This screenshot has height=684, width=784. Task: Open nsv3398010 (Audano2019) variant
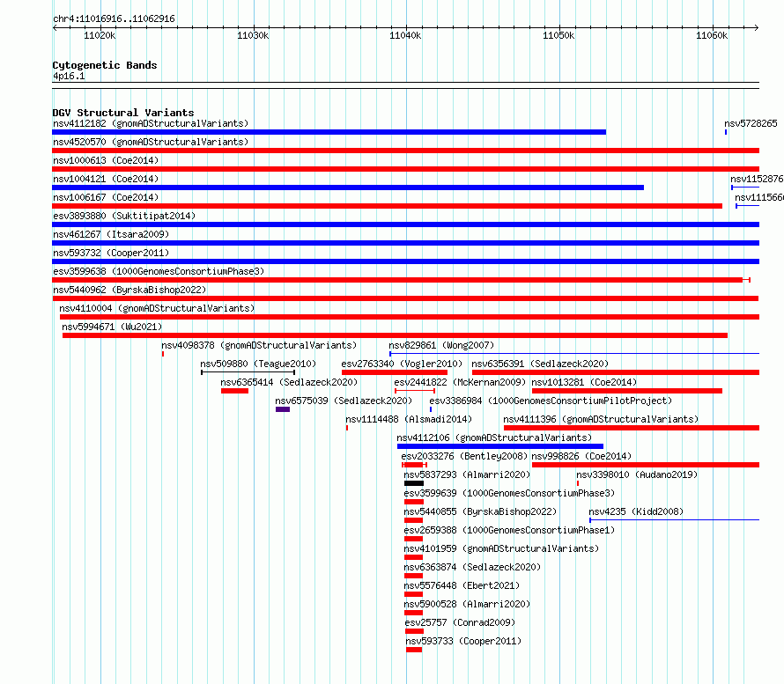[x=637, y=474]
